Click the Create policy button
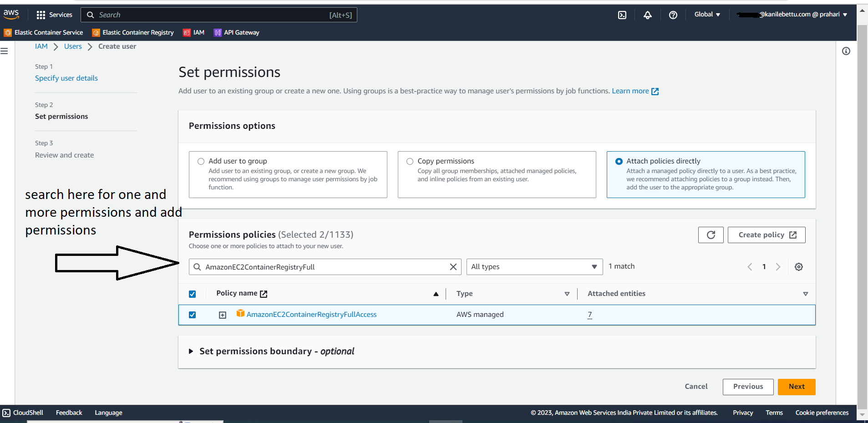This screenshot has width=868, height=423. coord(766,235)
